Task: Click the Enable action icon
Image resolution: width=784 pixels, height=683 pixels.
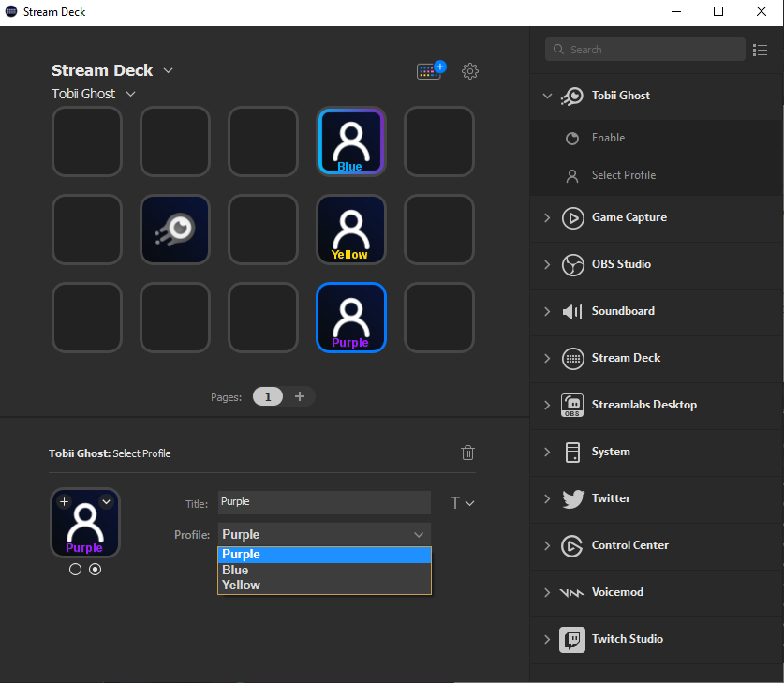Action: tap(572, 138)
